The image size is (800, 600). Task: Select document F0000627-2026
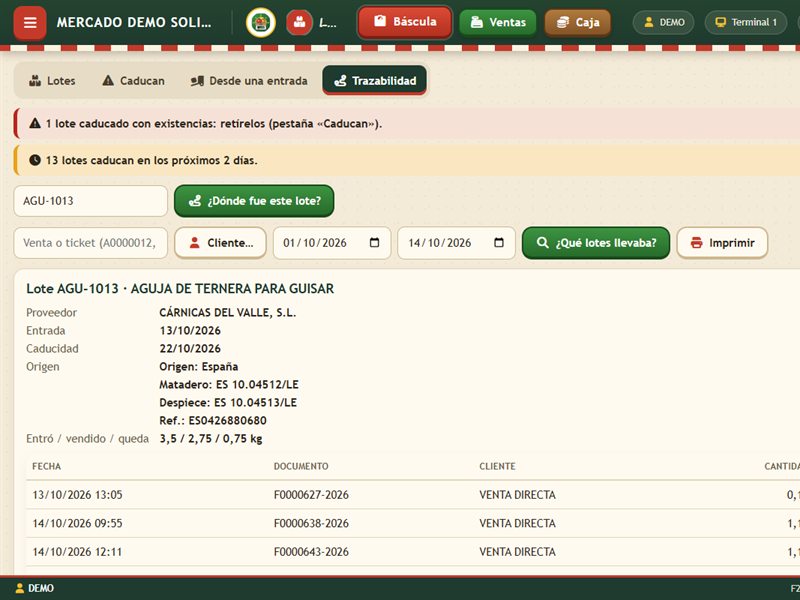(311, 495)
